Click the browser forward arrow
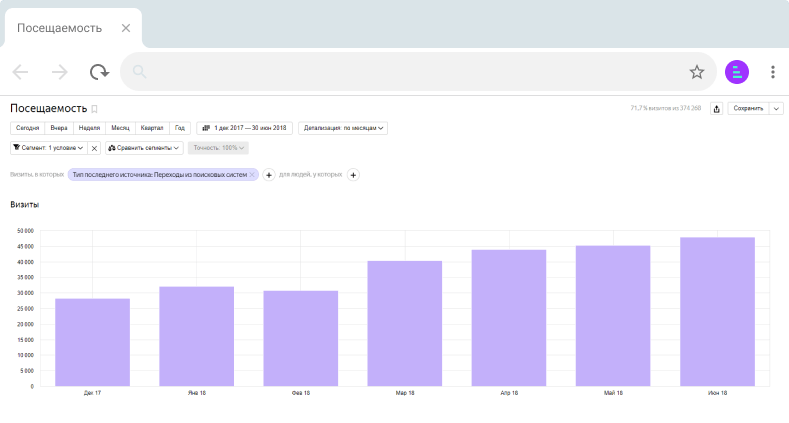789x423 pixels. [59, 72]
